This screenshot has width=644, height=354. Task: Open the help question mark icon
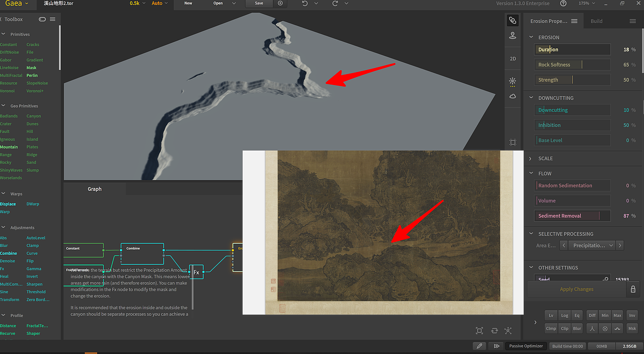point(563,3)
